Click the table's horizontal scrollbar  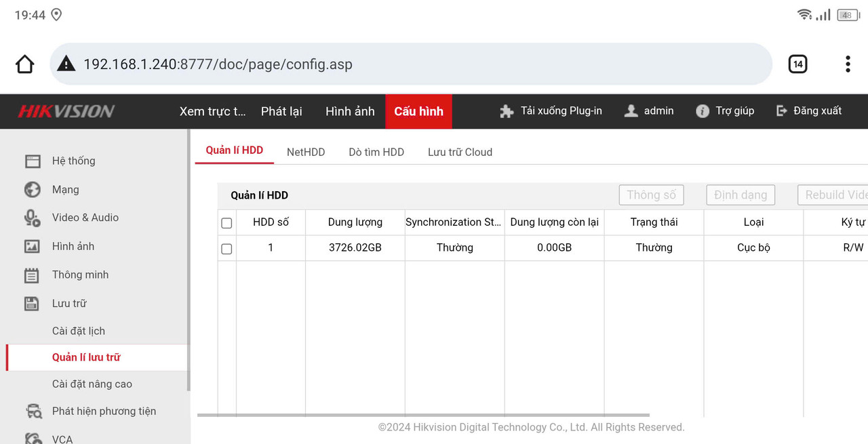pos(423,415)
